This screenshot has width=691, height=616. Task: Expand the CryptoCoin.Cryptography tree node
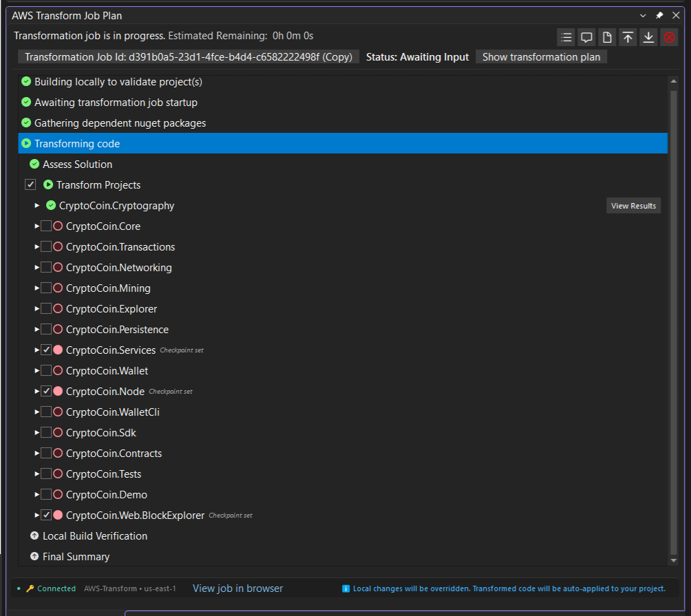point(37,205)
